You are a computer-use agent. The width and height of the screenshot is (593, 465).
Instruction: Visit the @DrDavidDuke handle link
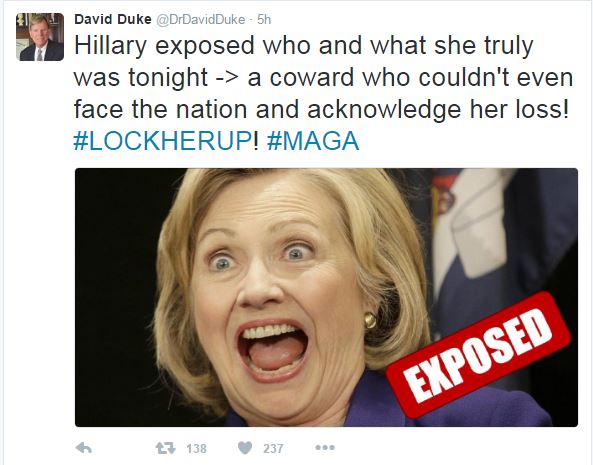click(200, 20)
